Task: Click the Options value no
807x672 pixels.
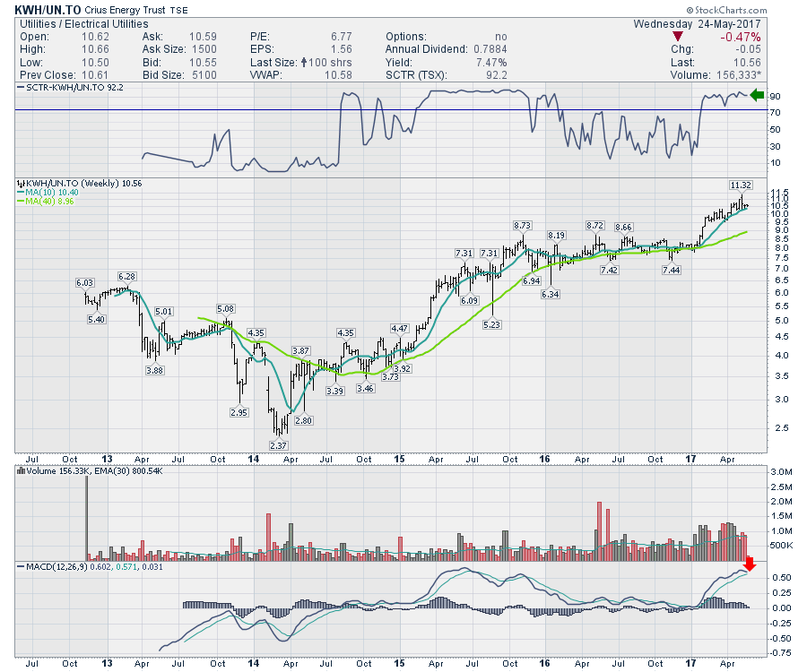Action: (x=500, y=37)
